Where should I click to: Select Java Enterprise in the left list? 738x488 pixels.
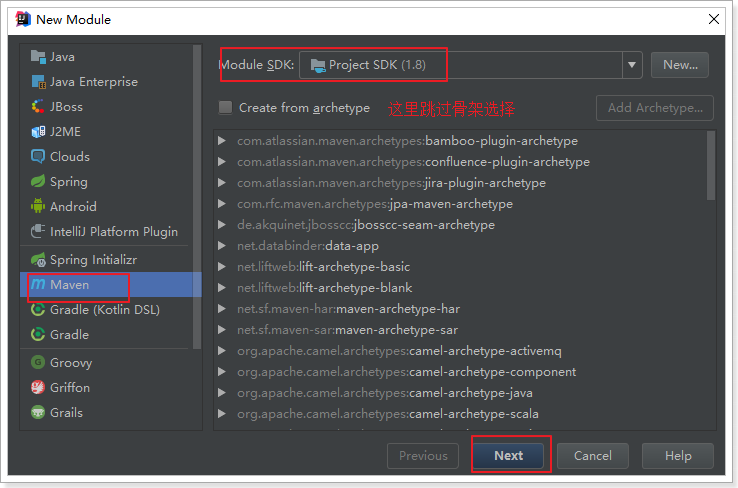pos(94,82)
